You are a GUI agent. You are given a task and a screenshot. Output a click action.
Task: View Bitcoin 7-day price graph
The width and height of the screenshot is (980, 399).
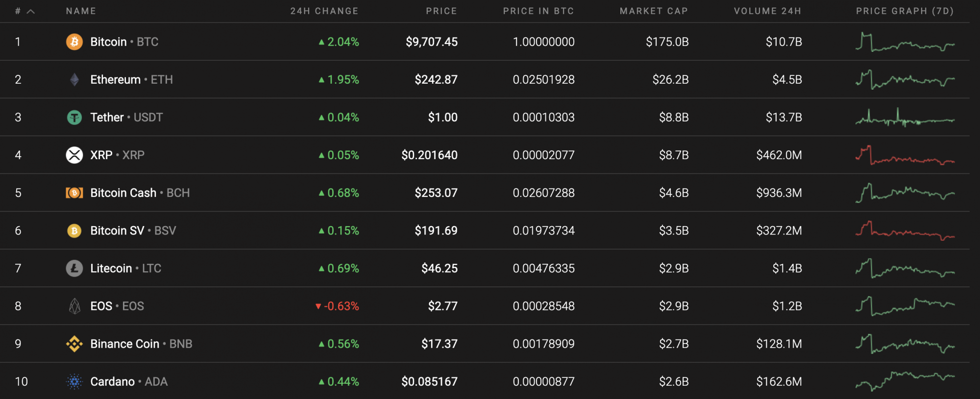pyautogui.click(x=905, y=42)
